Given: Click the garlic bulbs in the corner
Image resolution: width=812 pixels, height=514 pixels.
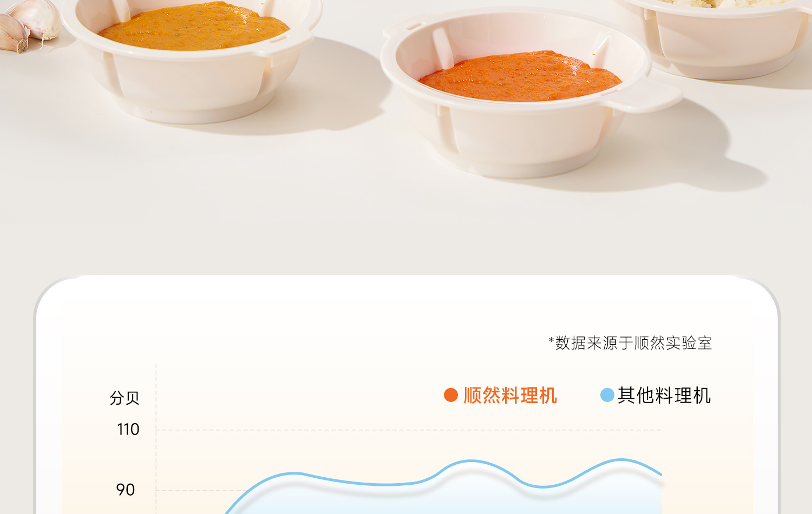Looking at the screenshot, I should 30,24.
